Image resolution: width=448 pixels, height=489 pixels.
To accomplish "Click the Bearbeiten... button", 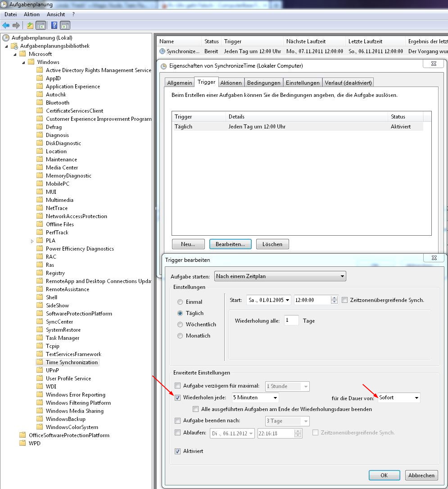I will click(230, 244).
